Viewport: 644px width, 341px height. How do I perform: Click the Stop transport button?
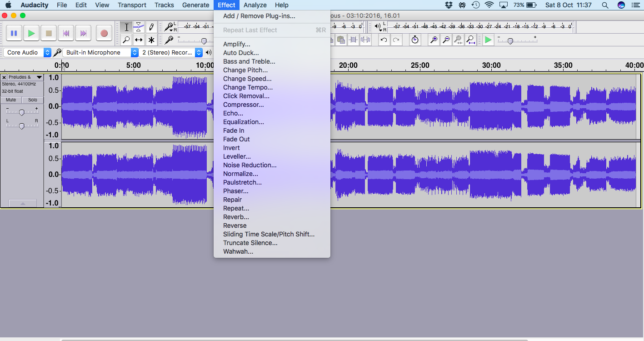pos(49,33)
